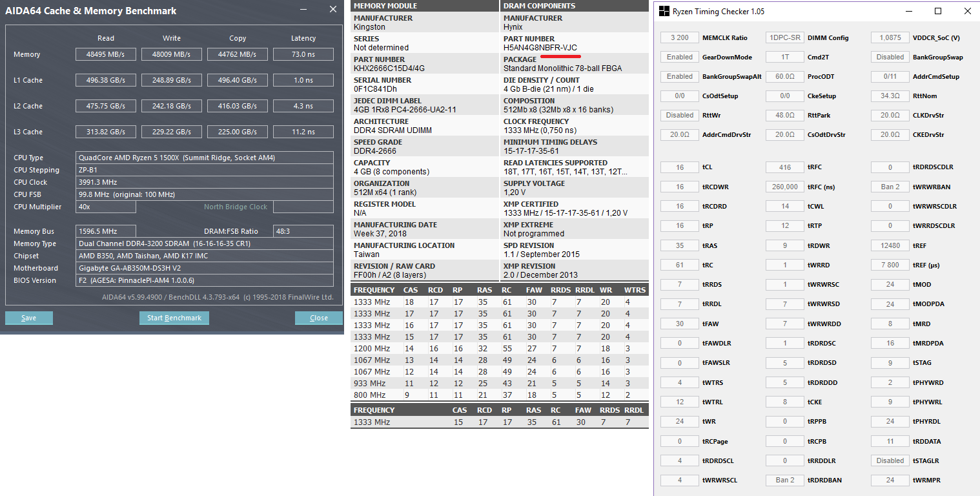This screenshot has height=496, width=980.
Task: Select the Motherboard field Gigabyte GA-AB350M-DS3H
Action: click(x=205, y=268)
